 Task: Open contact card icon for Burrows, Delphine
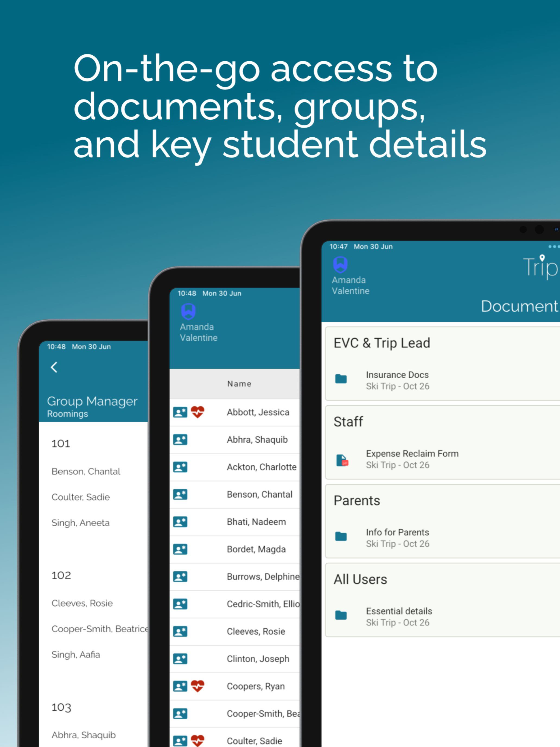click(x=180, y=577)
